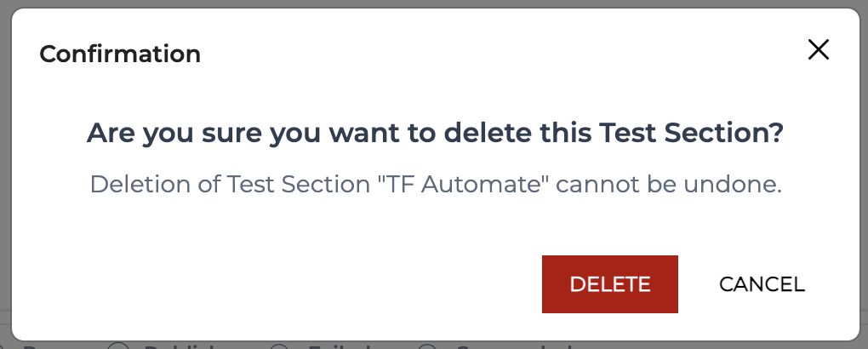Click the CANCEL text beside DELETE
This screenshot has width=868, height=349.
(x=762, y=284)
